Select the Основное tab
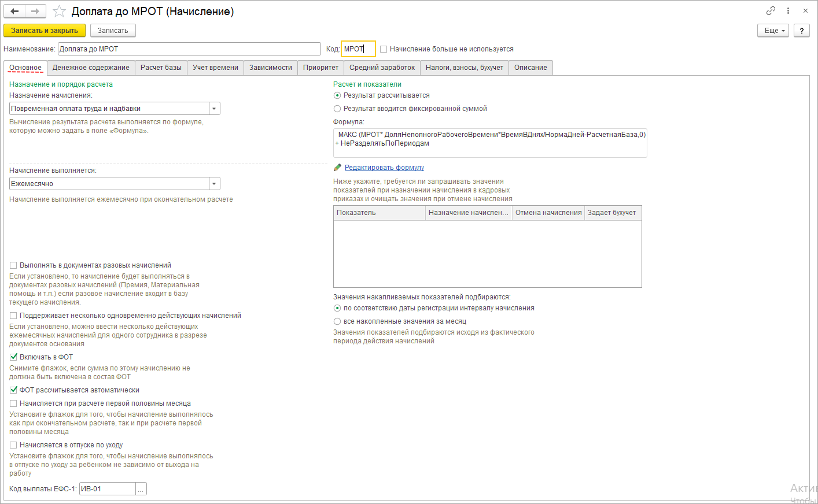818x504 pixels. pos(25,68)
